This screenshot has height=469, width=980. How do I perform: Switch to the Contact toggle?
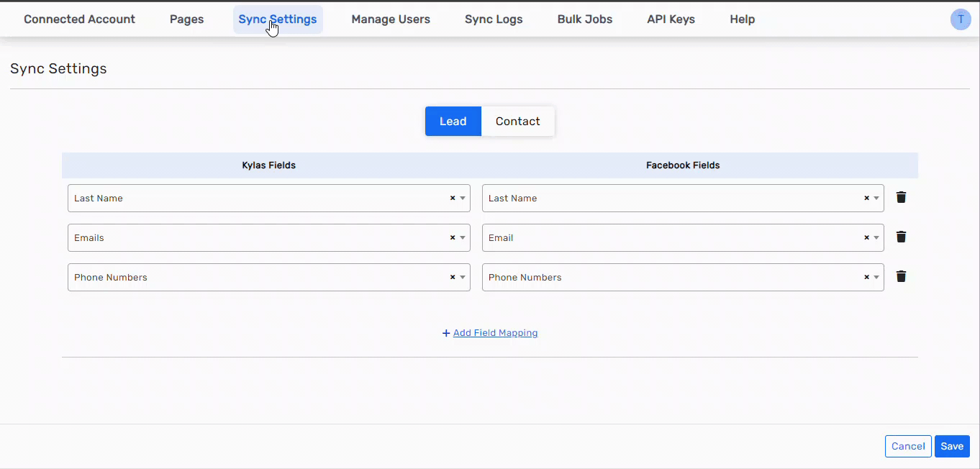click(518, 121)
